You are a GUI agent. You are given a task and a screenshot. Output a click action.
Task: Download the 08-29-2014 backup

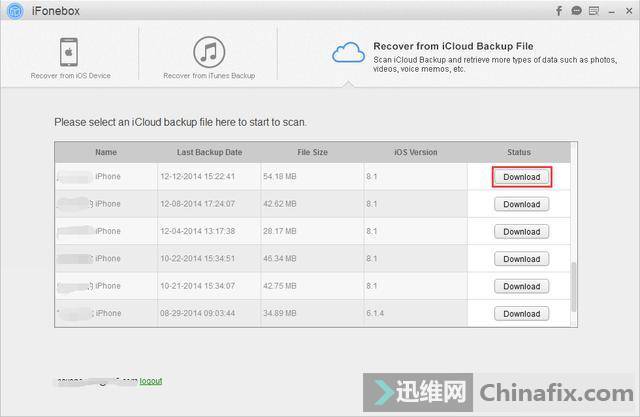[x=522, y=314]
